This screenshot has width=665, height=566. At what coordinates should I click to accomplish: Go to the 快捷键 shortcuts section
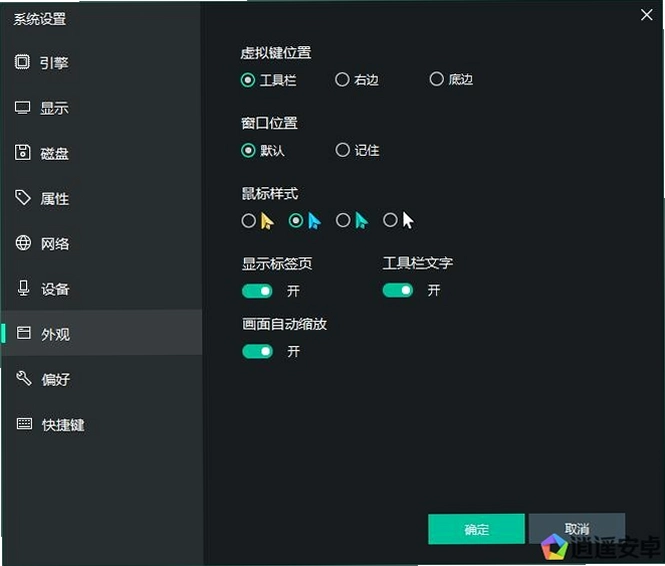(102, 424)
